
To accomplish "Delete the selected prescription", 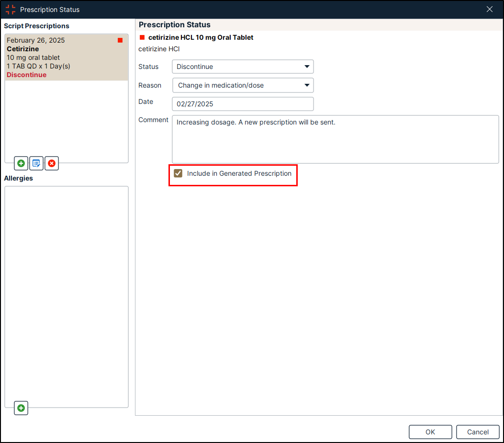I will [x=52, y=163].
